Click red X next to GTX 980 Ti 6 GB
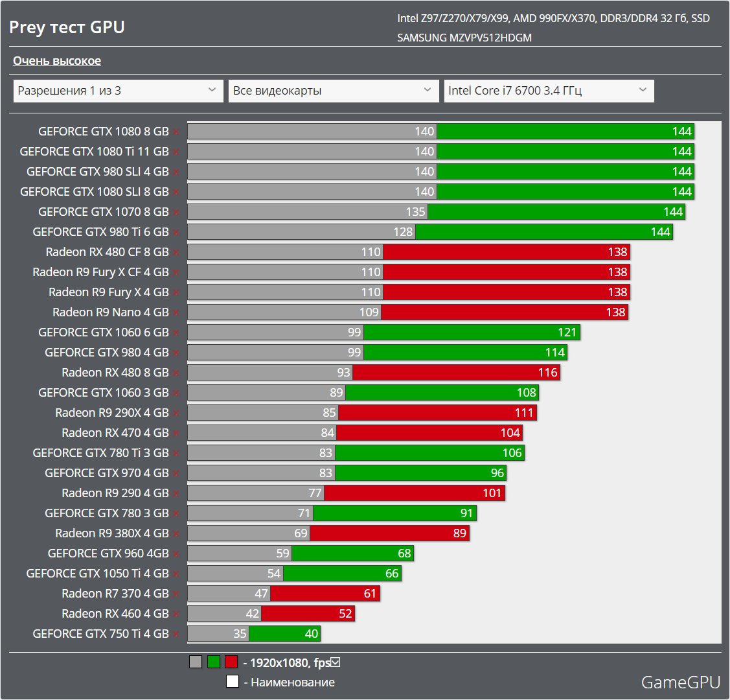 [176, 232]
